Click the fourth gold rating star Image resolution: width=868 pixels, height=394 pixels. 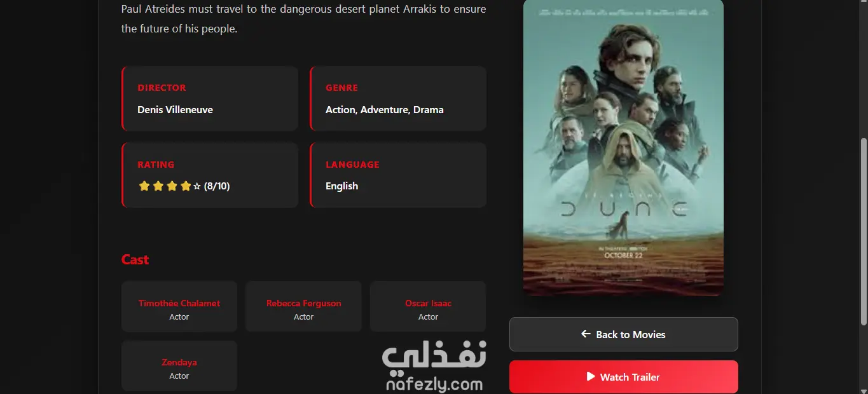click(x=186, y=186)
